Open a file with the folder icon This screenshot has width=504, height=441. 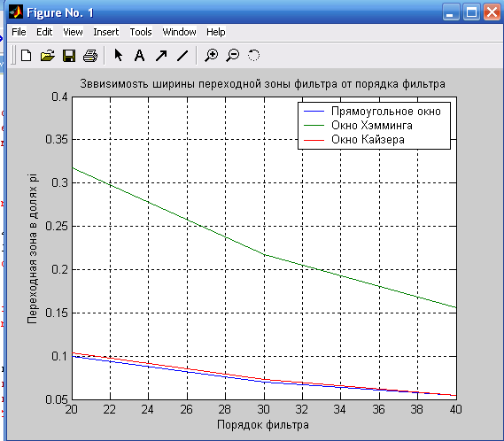point(48,56)
